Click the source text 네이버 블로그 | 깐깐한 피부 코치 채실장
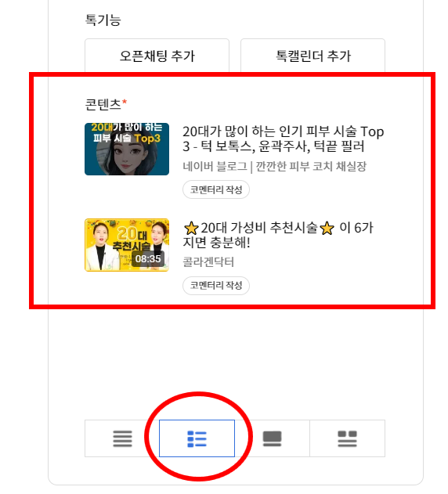Viewport: 448px width, 494px height. (275, 166)
